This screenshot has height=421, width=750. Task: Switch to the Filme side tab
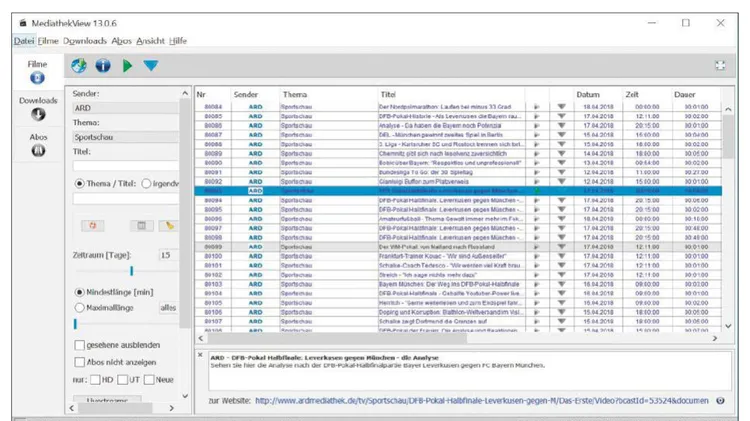(x=37, y=71)
